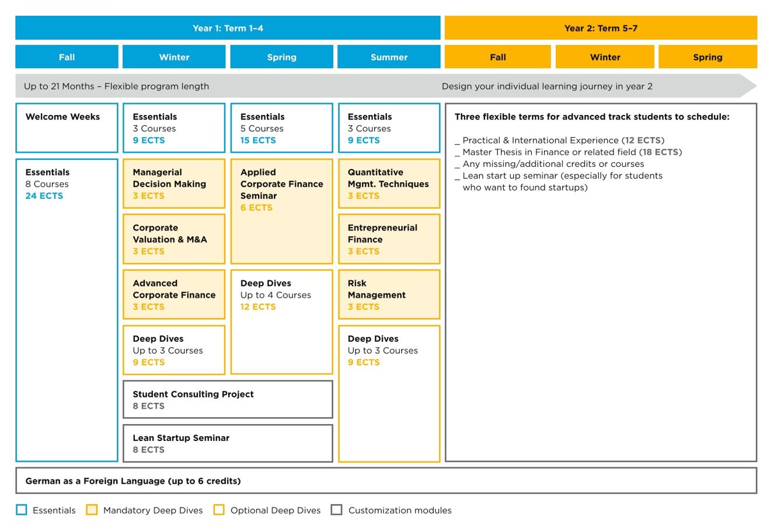Click 'Mandatory Deep Dives' legend label
The height and width of the screenshot is (532, 767).
tap(153, 510)
